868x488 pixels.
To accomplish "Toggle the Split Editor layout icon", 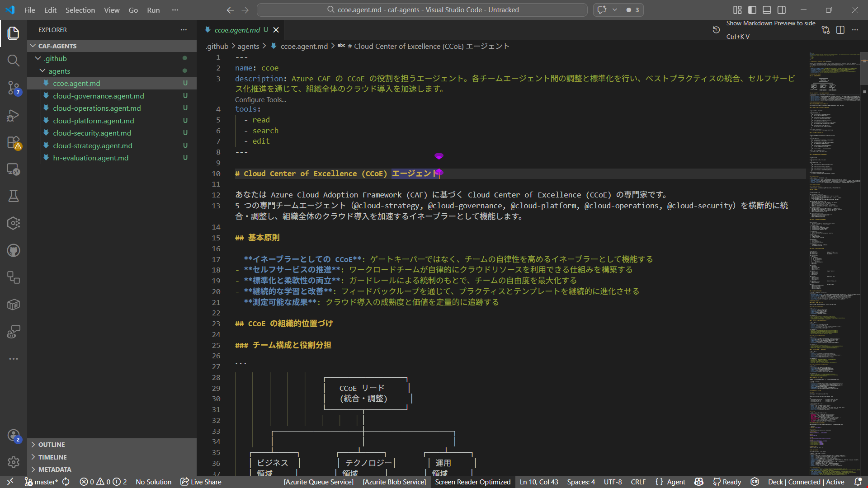I will tap(840, 30).
